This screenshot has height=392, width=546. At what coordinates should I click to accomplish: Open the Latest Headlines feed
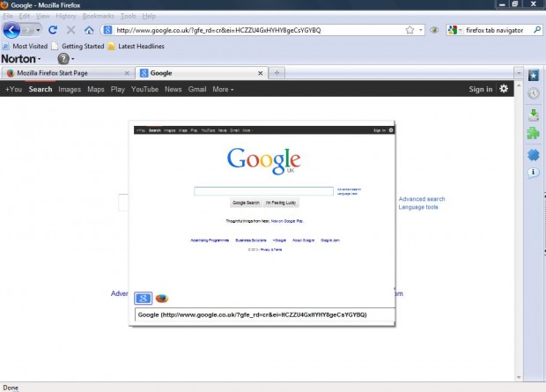pos(136,47)
